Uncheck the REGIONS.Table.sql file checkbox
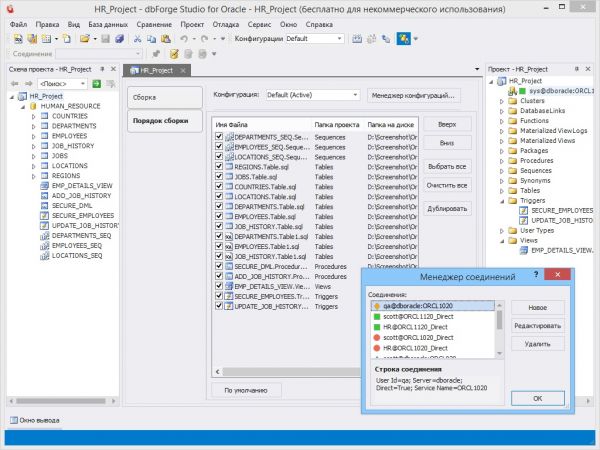600x450 pixels. pyautogui.click(x=220, y=166)
